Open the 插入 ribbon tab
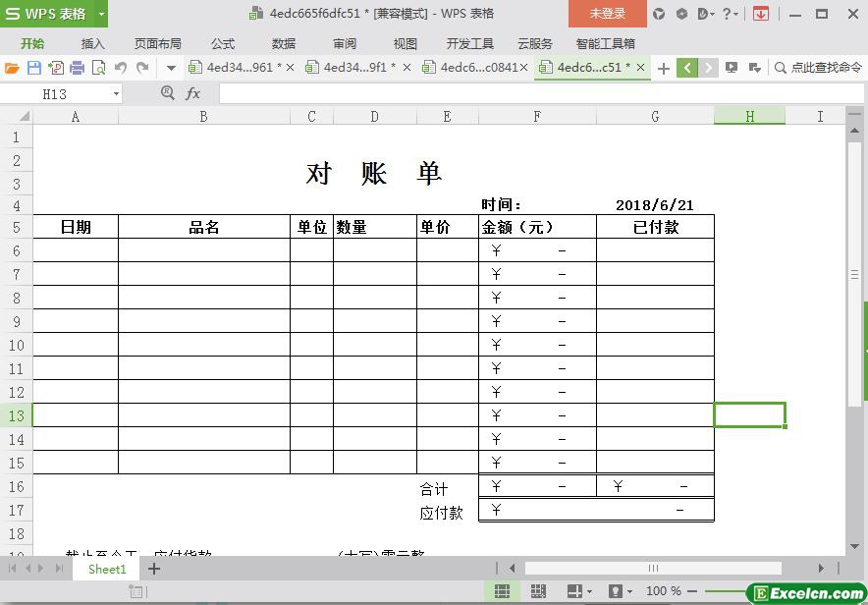868x605 pixels. (92, 44)
